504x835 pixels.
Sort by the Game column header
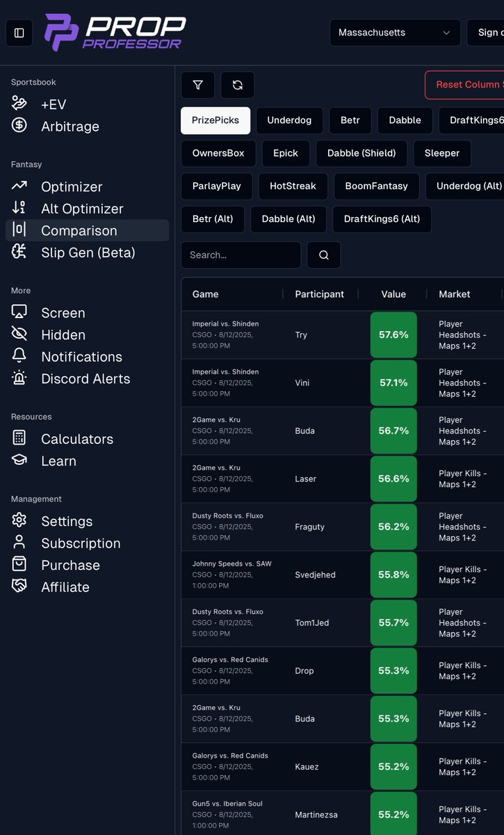point(206,294)
